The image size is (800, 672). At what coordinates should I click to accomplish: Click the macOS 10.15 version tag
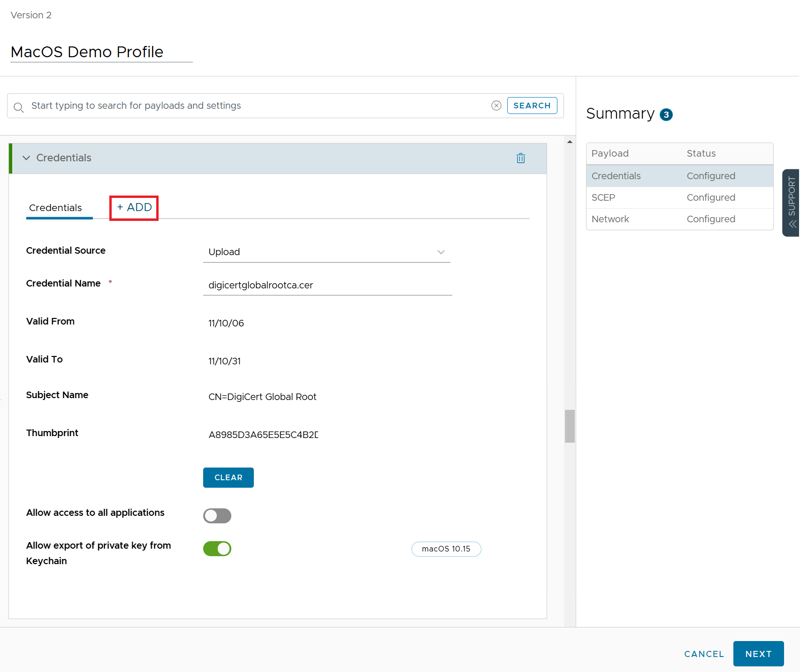click(x=446, y=549)
